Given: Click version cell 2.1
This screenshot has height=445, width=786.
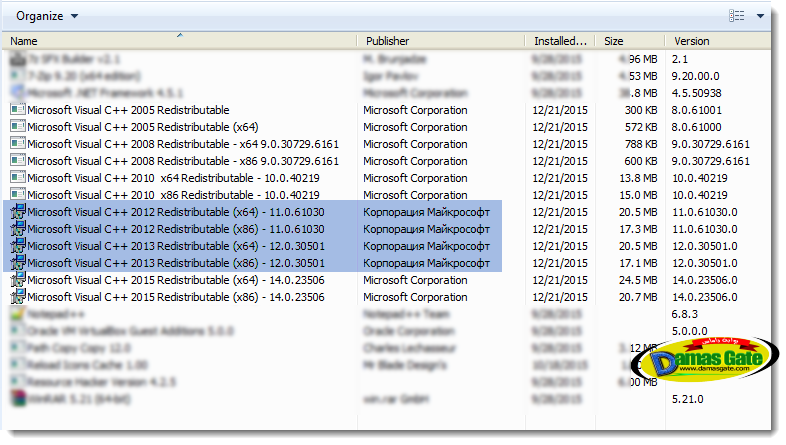Looking at the screenshot, I should [680, 59].
